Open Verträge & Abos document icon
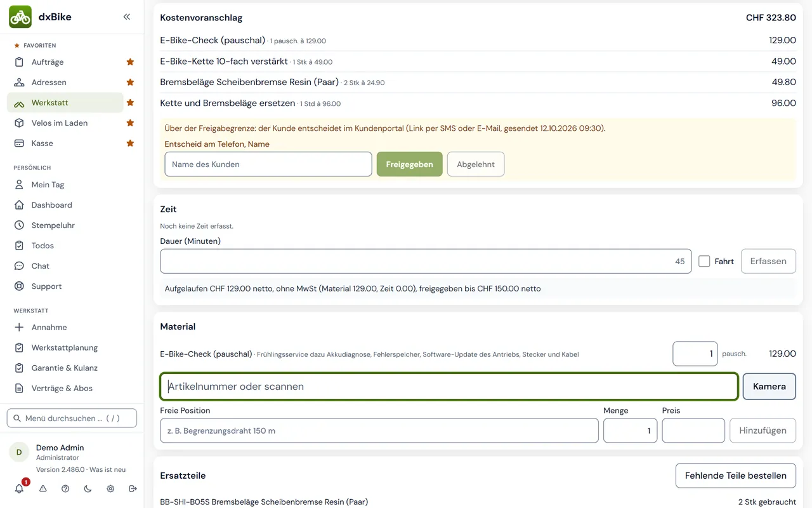The height and width of the screenshot is (508, 812). tap(19, 389)
